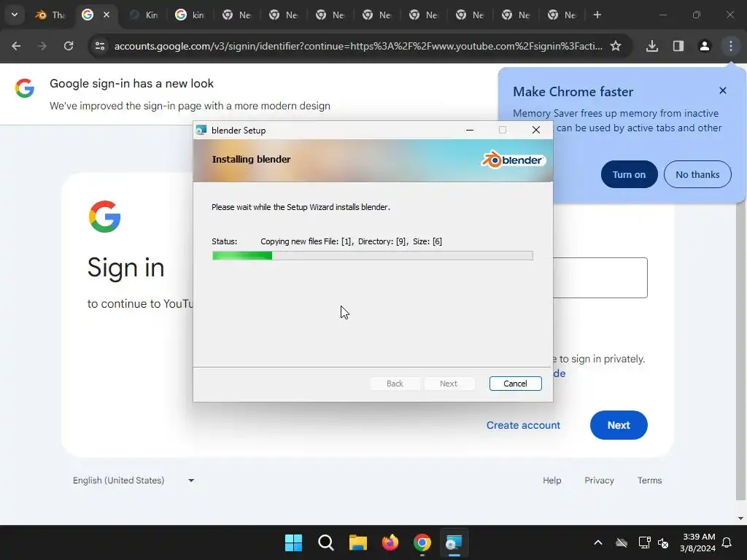Click the email input field on sign-in page

point(600,278)
